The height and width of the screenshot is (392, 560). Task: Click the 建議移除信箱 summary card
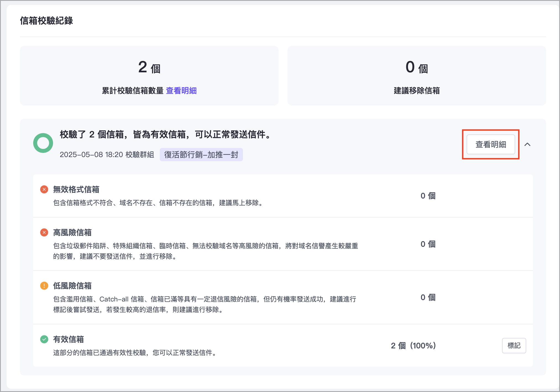417,75
